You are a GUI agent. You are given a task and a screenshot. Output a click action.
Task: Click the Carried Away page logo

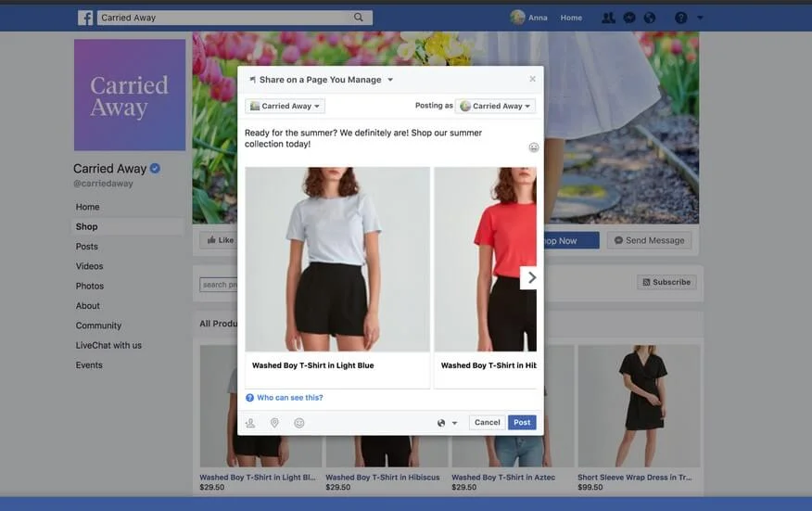click(130, 95)
